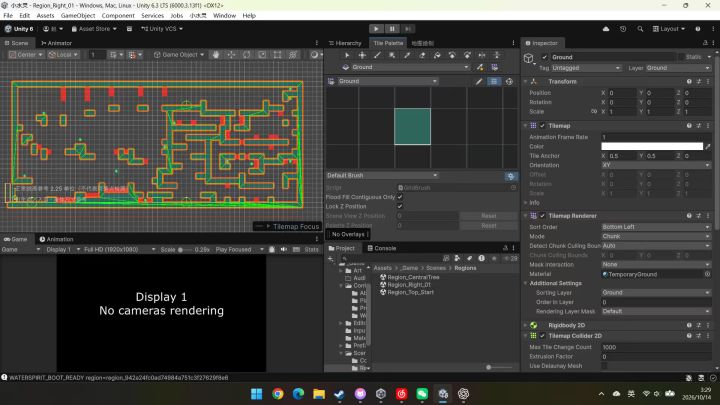Image resolution: width=720 pixels, height=405 pixels.
Task: Click the rotate tile clockwise icon
Action: click(x=467, y=55)
